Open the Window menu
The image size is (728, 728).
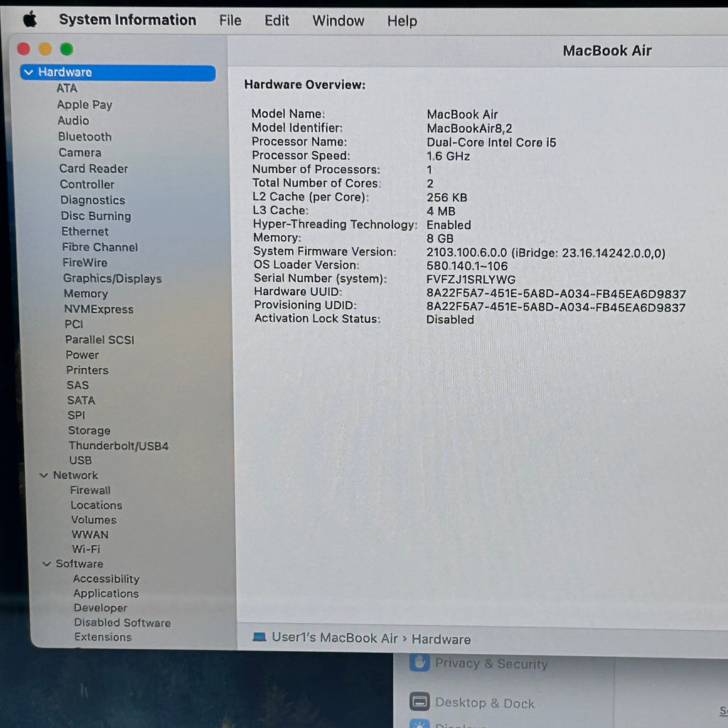[x=338, y=21]
